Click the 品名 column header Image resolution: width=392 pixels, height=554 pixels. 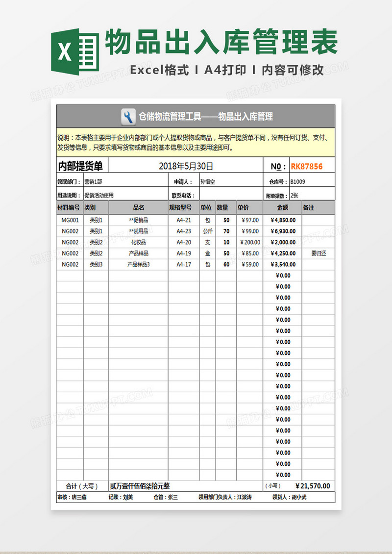(x=139, y=207)
